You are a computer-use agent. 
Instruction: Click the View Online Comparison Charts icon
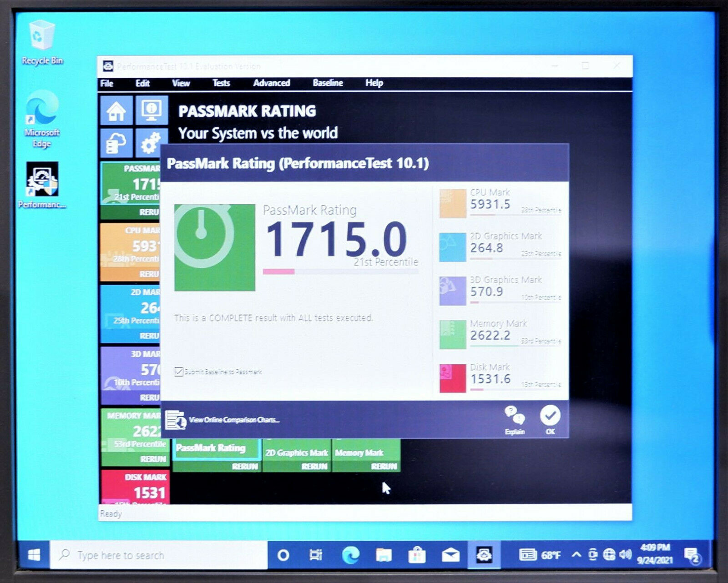[x=175, y=420]
